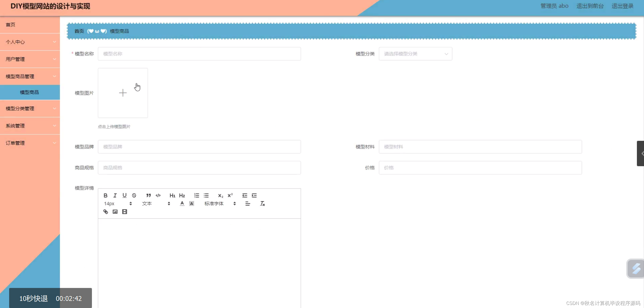
Task: Click 首页 in the breadcrumb
Action: [x=79, y=31]
